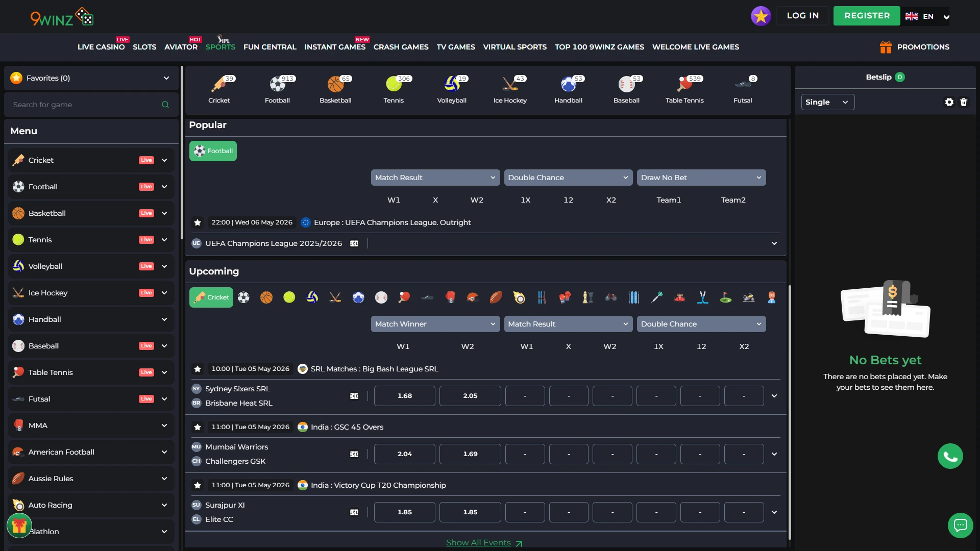Click the Search for game field

[x=91, y=105]
